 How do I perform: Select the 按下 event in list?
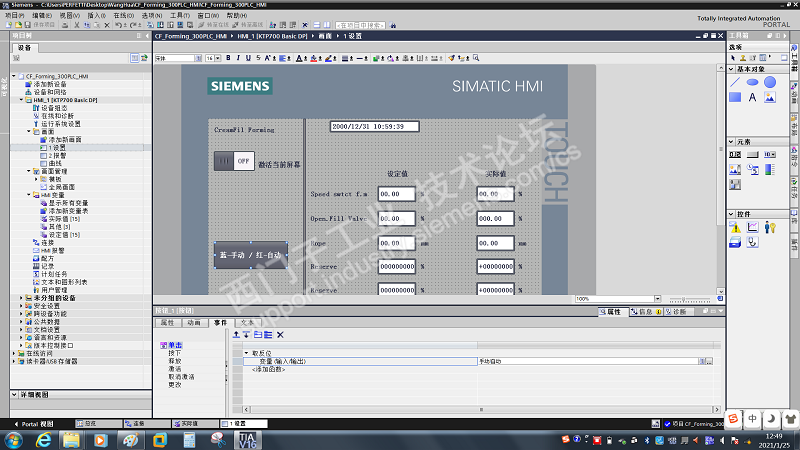tap(174, 353)
